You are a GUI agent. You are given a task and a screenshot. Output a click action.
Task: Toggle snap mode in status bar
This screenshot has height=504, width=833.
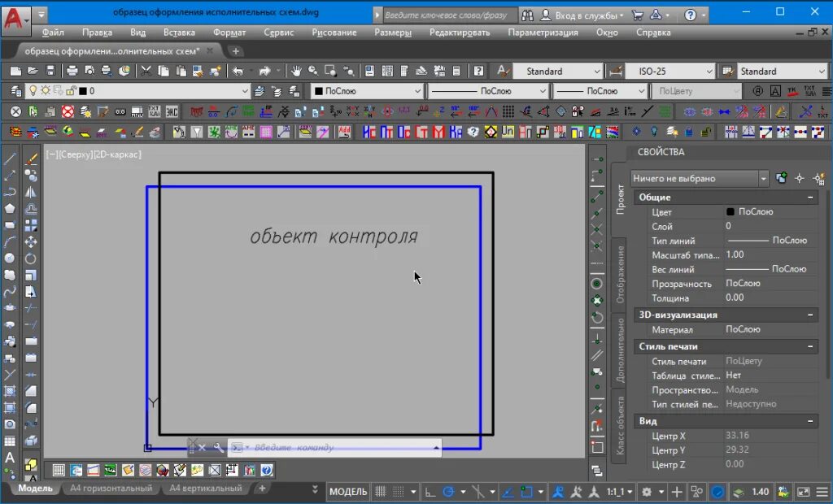pos(397,492)
